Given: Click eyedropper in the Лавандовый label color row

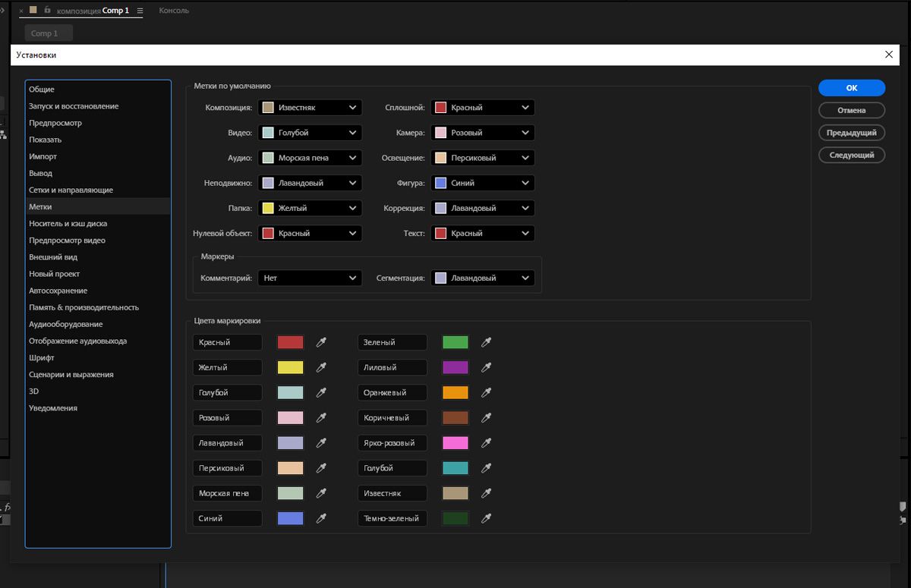Looking at the screenshot, I should [x=321, y=442].
